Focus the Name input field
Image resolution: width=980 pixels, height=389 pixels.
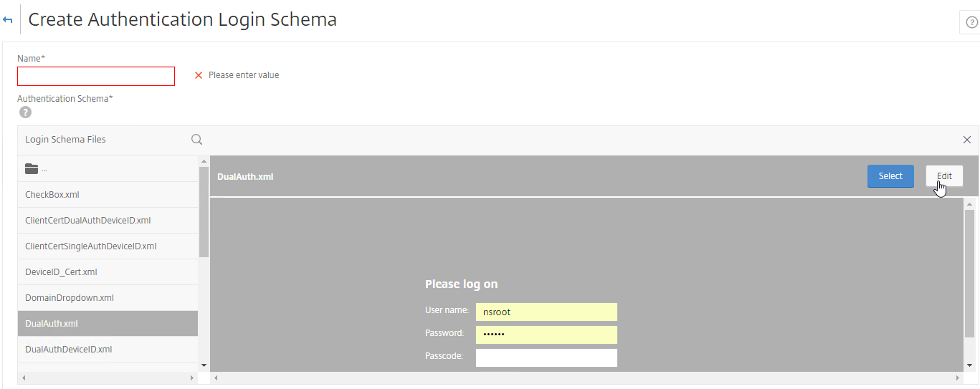(x=96, y=76)
